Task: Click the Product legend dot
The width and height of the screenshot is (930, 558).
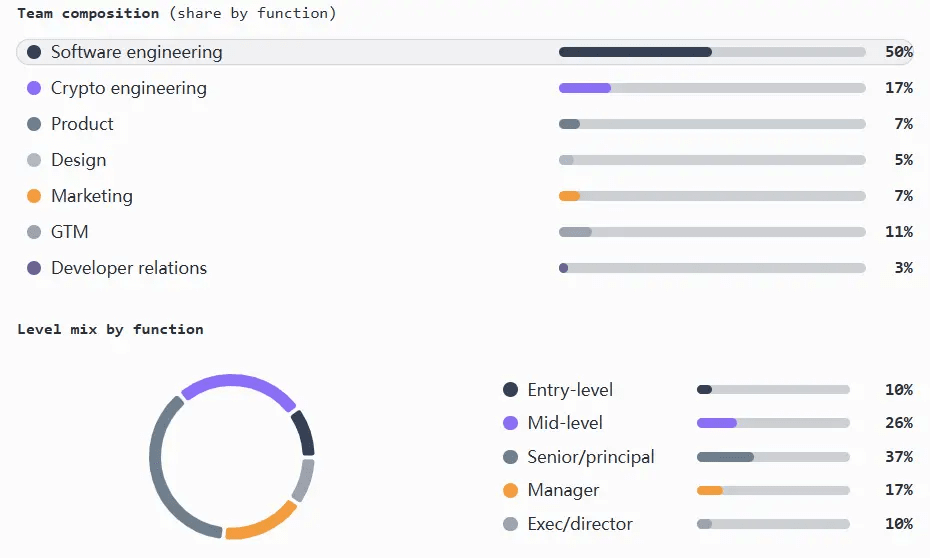Action: [34, 124]
